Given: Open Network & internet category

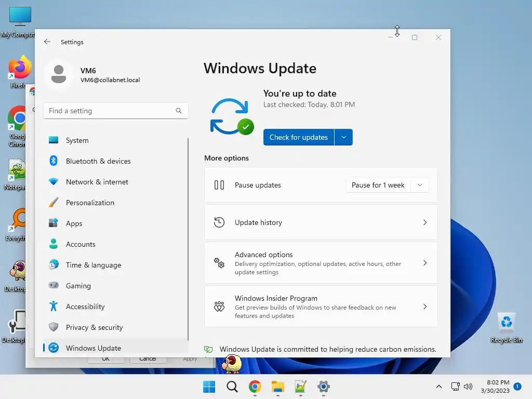Looking at the screenshot, I should pos(115,181).
